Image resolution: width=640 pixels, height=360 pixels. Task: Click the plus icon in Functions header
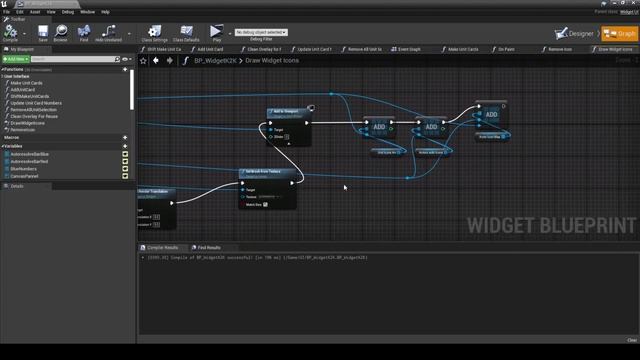[125, 69]
